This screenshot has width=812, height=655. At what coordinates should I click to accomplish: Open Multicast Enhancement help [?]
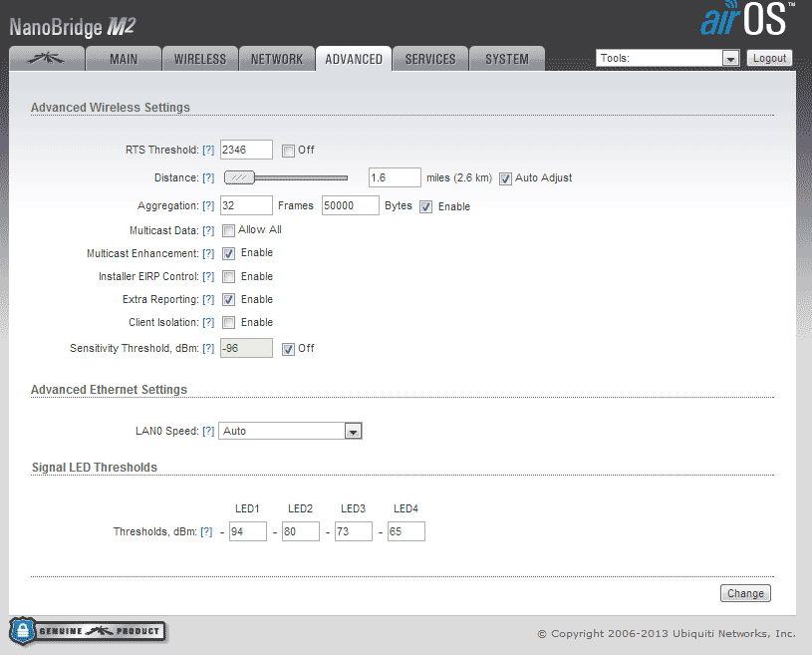click(208, 253)
